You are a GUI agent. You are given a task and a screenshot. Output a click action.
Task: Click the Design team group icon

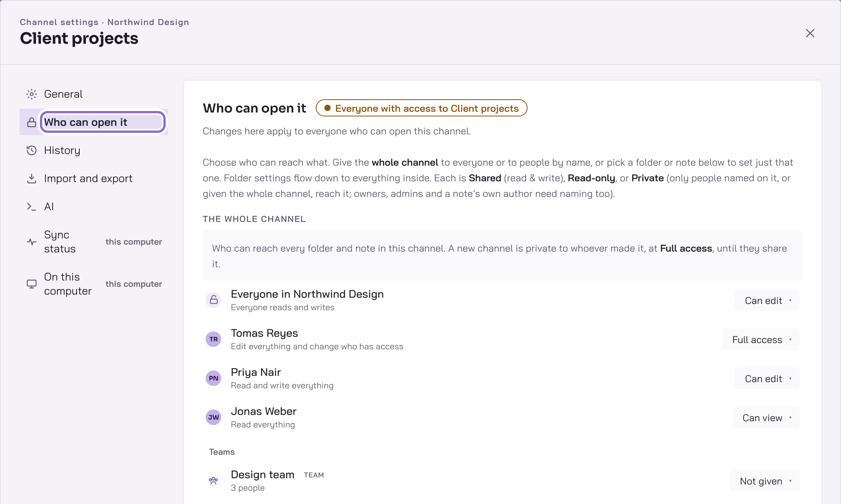pyautogui.click(x=213, y=481)
